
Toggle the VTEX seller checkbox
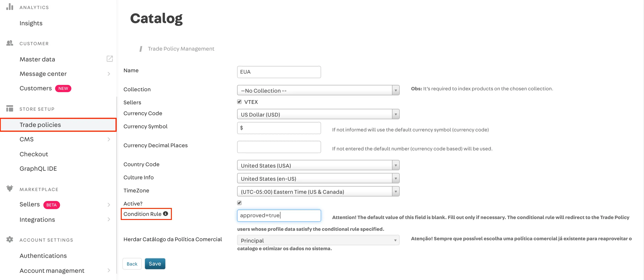[x=240, y=102]
